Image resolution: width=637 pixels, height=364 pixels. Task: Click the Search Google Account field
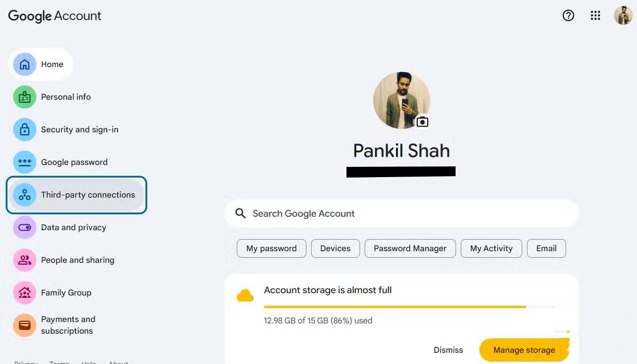(x=401, y=213)
